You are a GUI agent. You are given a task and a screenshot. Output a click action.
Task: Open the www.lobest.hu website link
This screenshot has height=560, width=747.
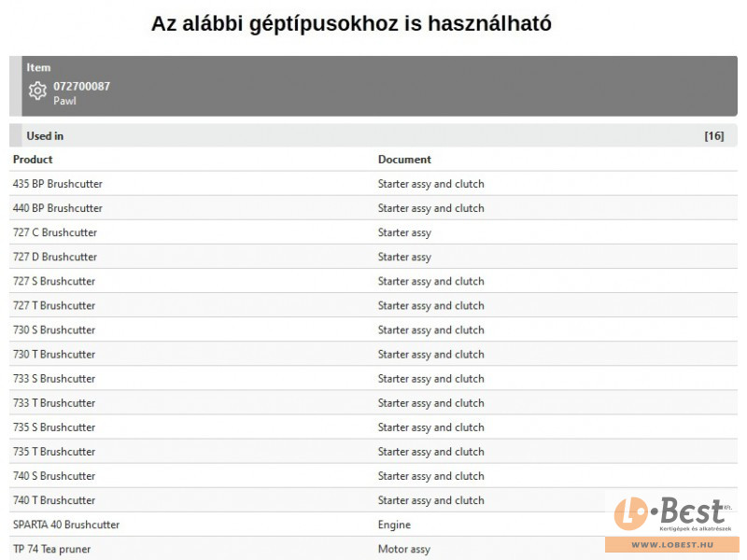pyautogui.click(x=671, y=545)
